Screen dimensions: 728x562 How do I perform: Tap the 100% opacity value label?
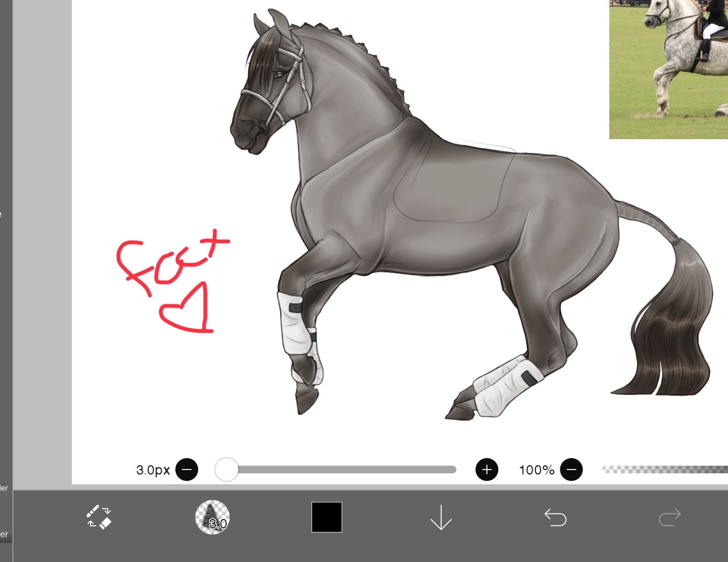point(536,470)
